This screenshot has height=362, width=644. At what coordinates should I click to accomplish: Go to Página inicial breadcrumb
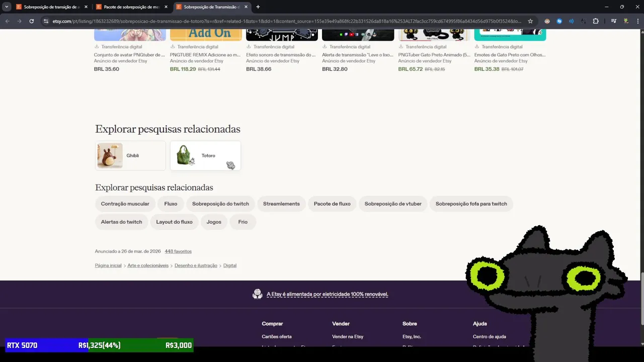click(108, 265)
